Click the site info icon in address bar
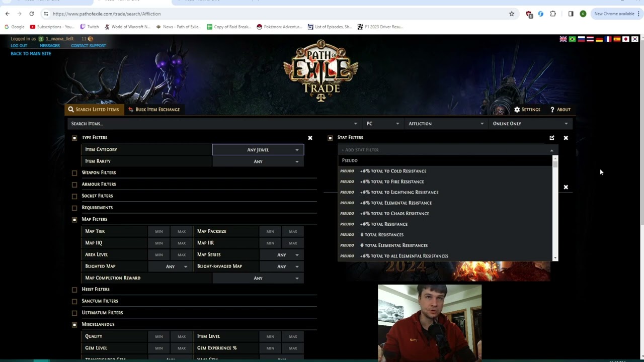The height and width of the screenshot is (362, 644). pyautogui.click(x=46, y=14)
